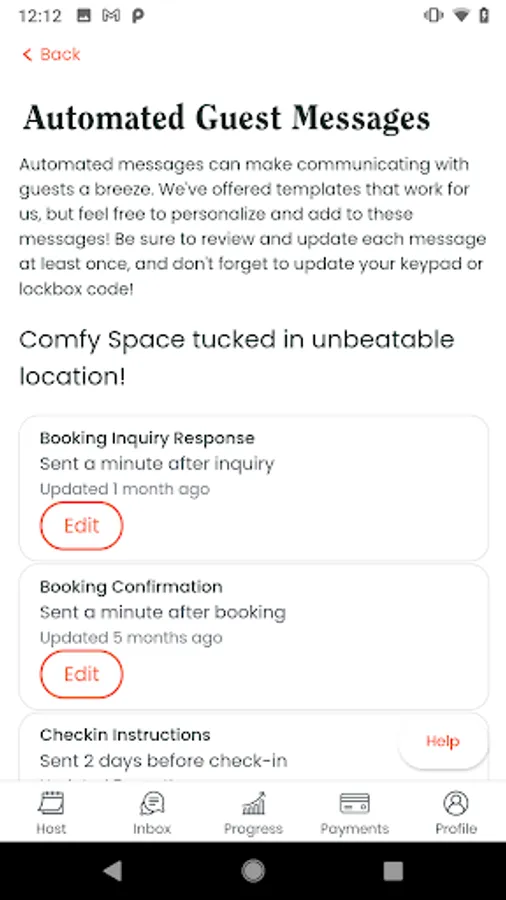Open the floating Help button

(x=443, y=741)
